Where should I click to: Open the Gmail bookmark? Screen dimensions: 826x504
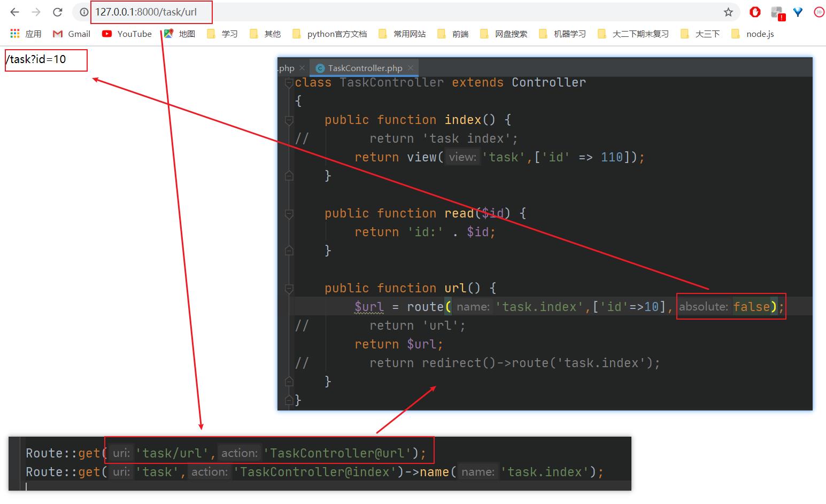coord(71,34)
